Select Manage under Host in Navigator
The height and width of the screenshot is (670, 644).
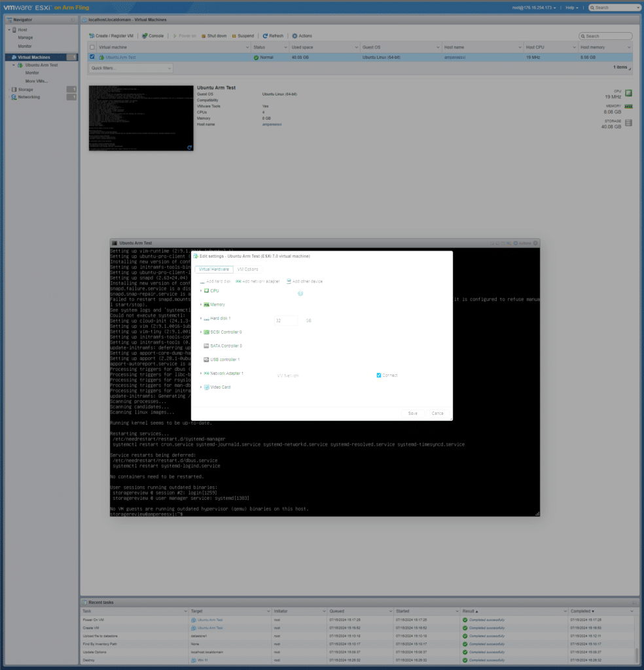26,37
